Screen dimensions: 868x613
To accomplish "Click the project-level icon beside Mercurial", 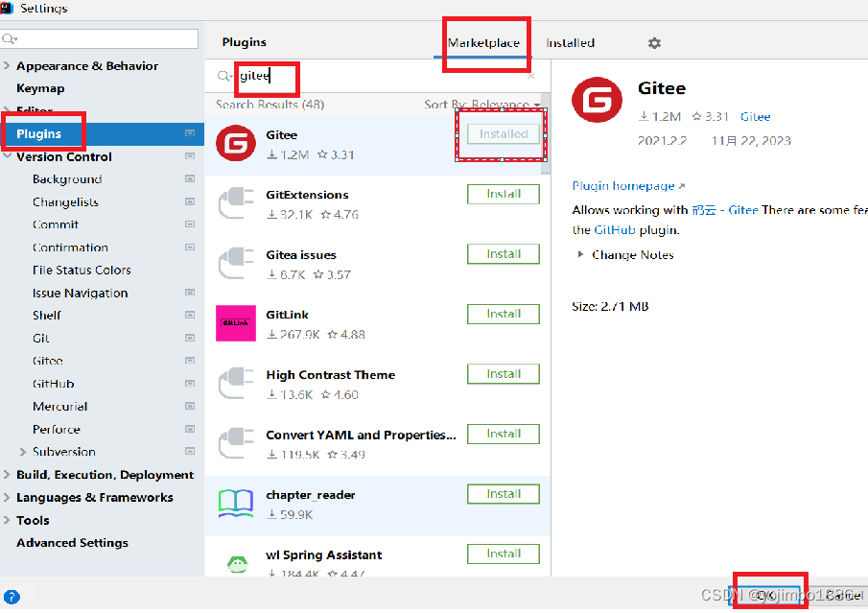I will pos(190,406).
